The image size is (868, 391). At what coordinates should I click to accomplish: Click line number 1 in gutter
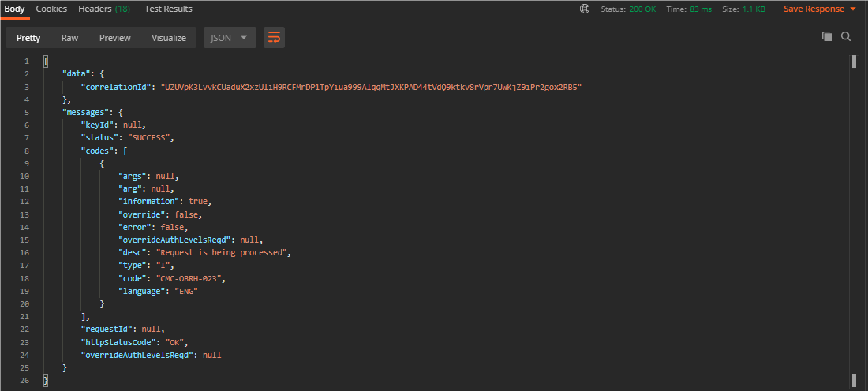27,61
